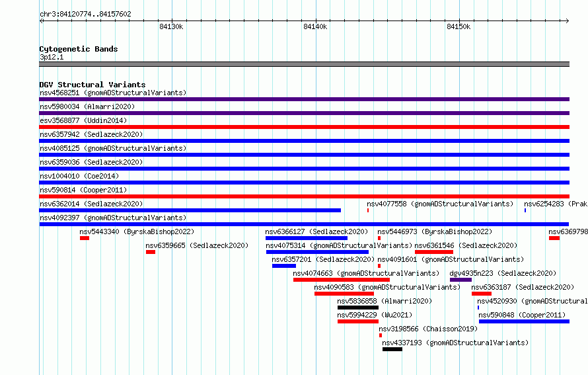Click the 84130k ruler mark

171,26
